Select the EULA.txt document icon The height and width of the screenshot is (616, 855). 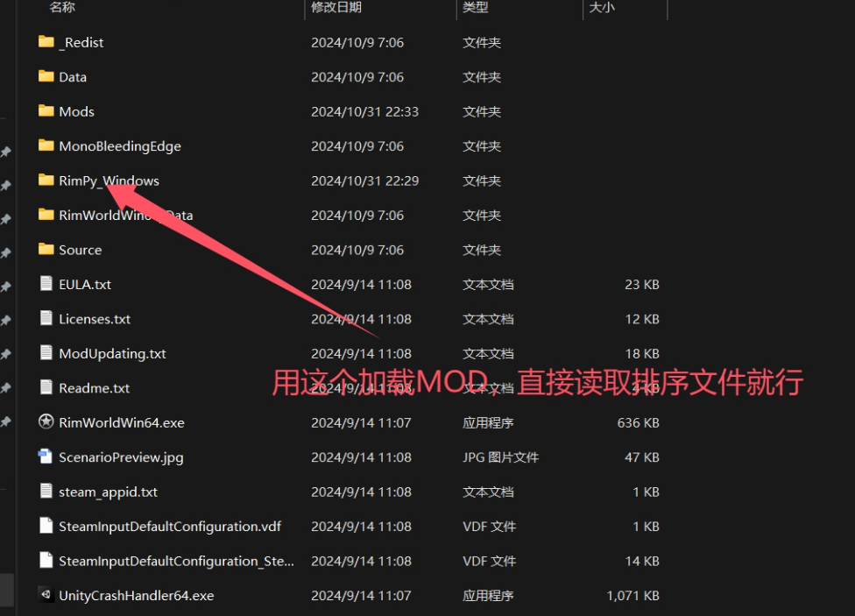pyautogui.click(x=46, y=284)
